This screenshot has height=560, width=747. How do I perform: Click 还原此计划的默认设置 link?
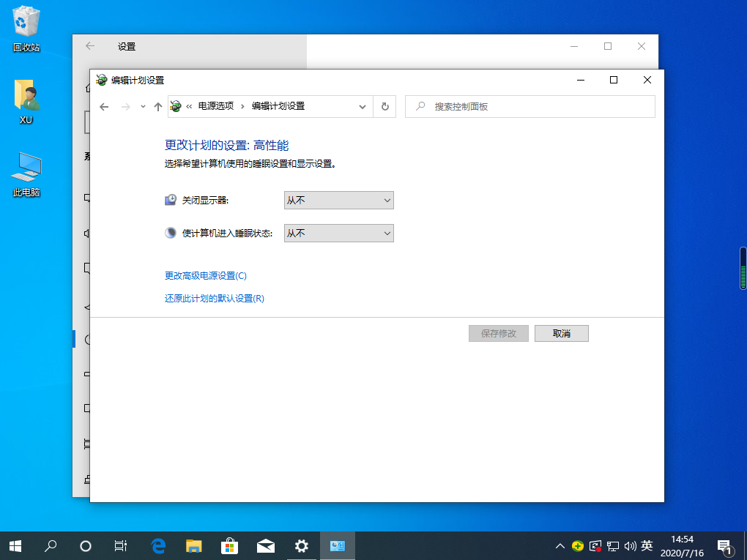[214, 299]
